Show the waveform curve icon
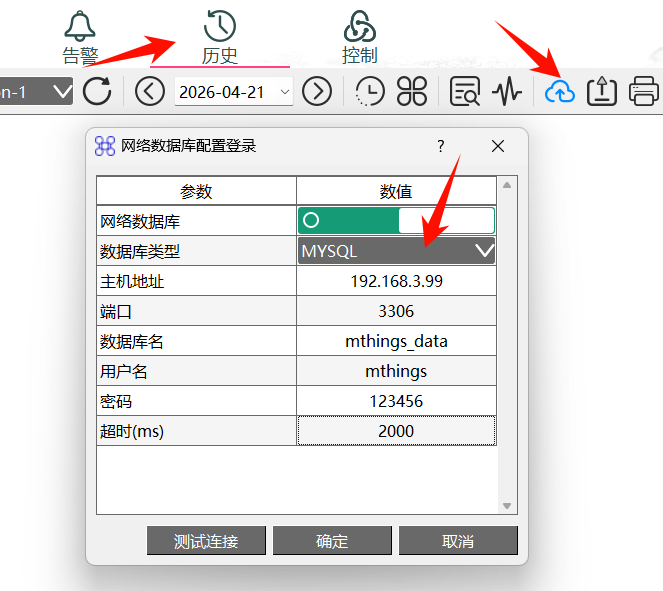The height and width of the screenshot is (591, 663). point(507,91)
